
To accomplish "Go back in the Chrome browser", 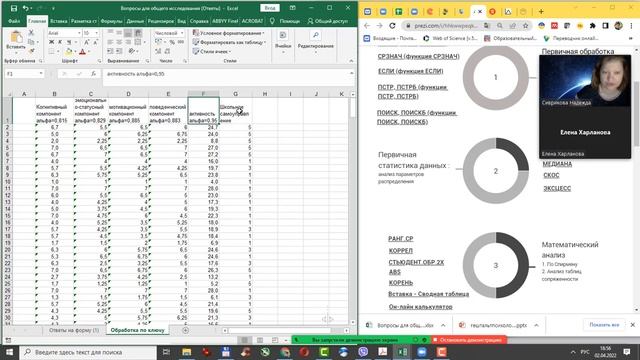I will [367, 26].
